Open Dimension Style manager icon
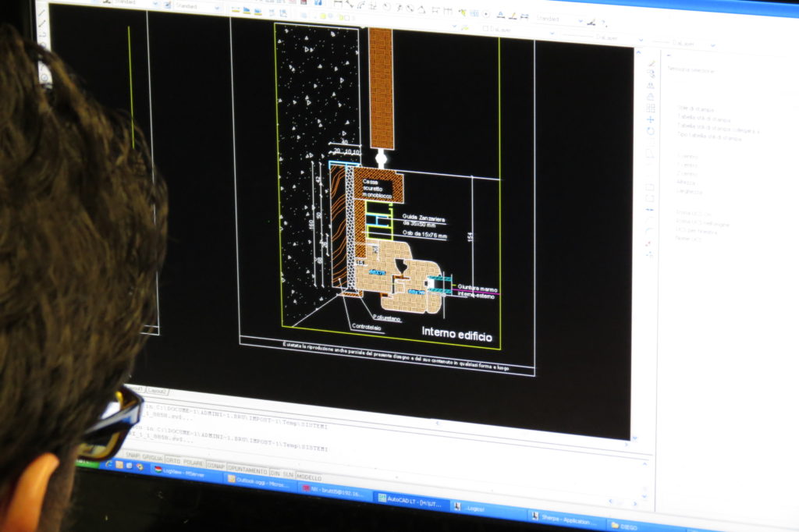Image resolution: width=799 pixels, height=532 pixels. pyautogui.click(x=591, y=22)
